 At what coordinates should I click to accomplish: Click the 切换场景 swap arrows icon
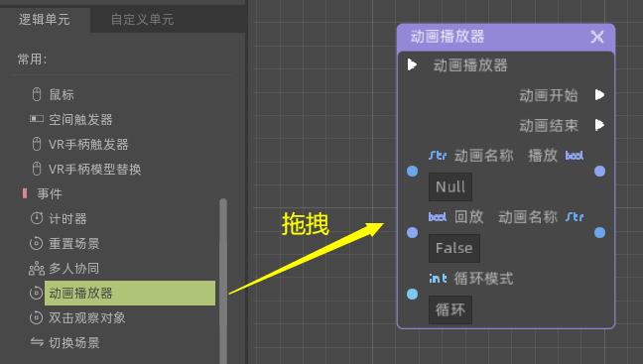tap(37, 342)
